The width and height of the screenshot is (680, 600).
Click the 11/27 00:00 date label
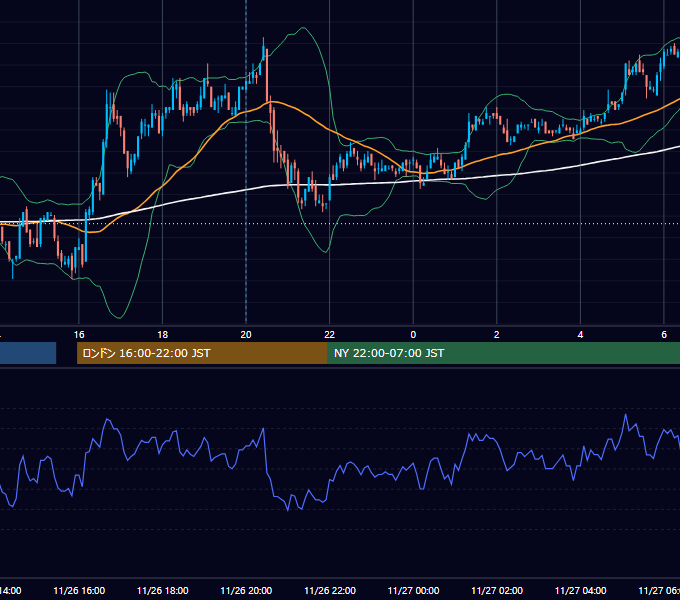click(x=413, y=591)
